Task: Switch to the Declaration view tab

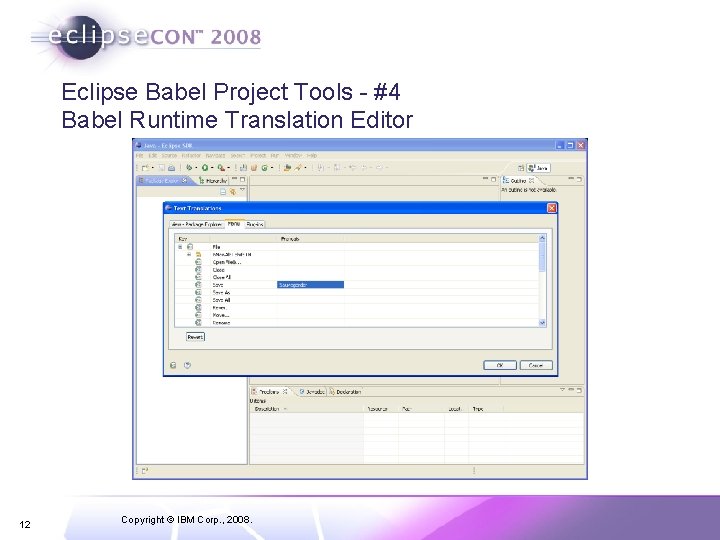Action: [345, 392]
